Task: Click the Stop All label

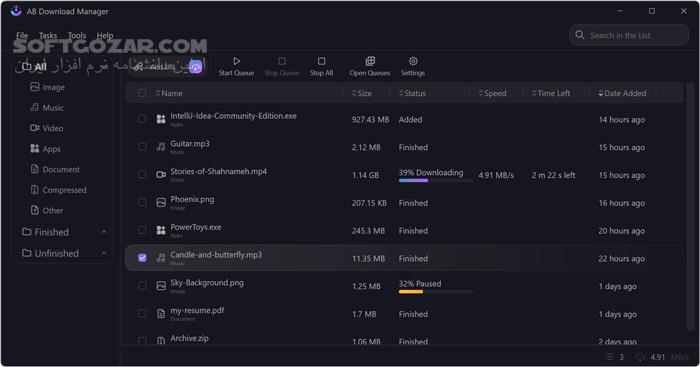Action: point(321,73)
